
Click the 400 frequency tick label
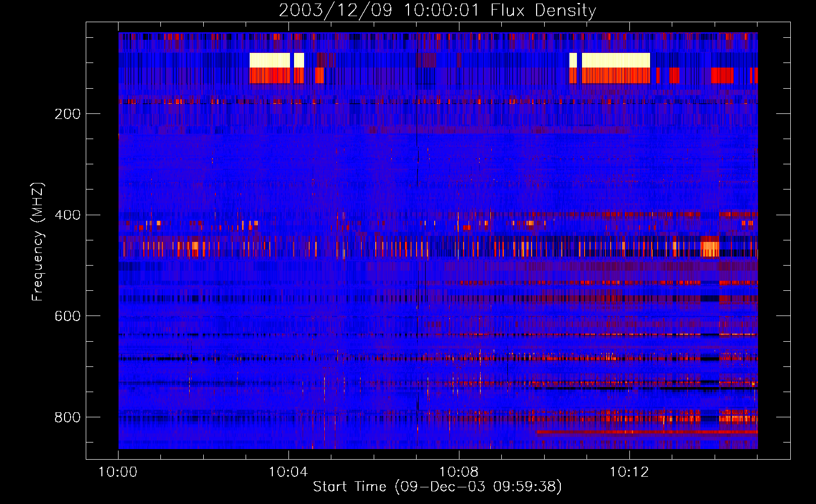(x=68, y=215)
